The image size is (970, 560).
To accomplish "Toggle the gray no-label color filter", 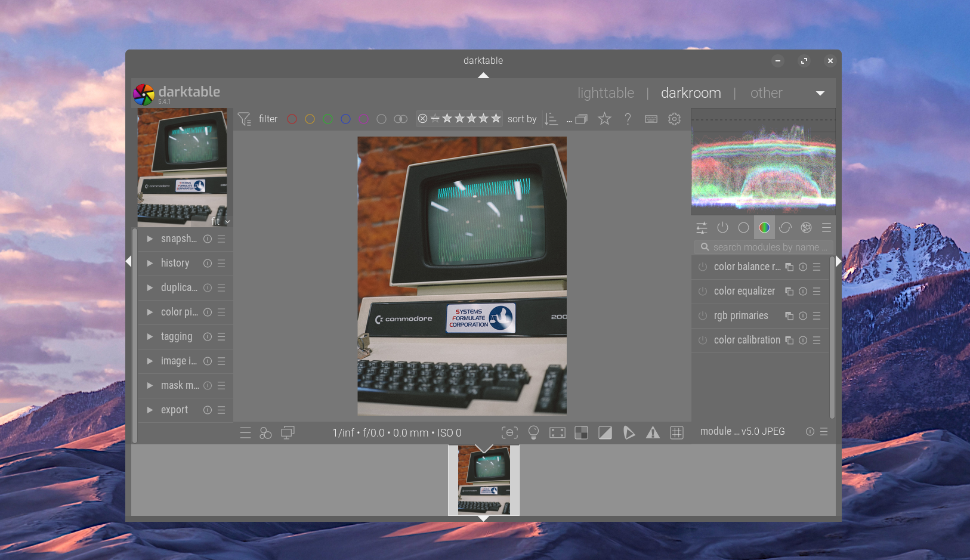I will click(x=381, y=119).
